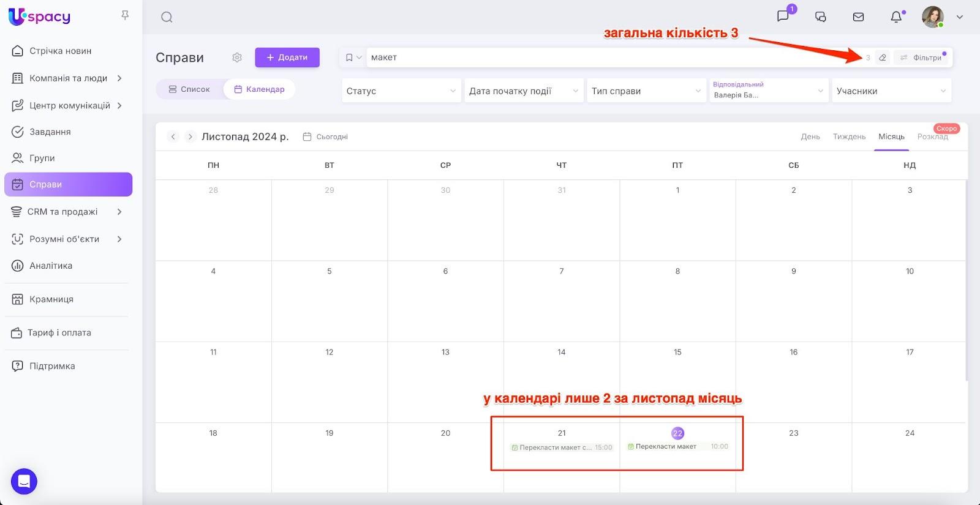
Task: Click the user profile avatar
Action: click(x=933, y=17)
